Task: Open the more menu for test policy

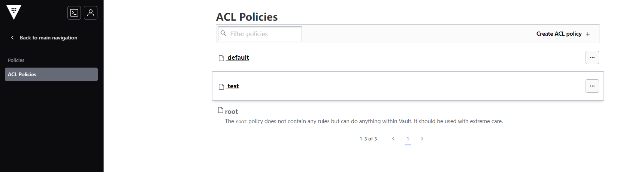Action: 592,86
